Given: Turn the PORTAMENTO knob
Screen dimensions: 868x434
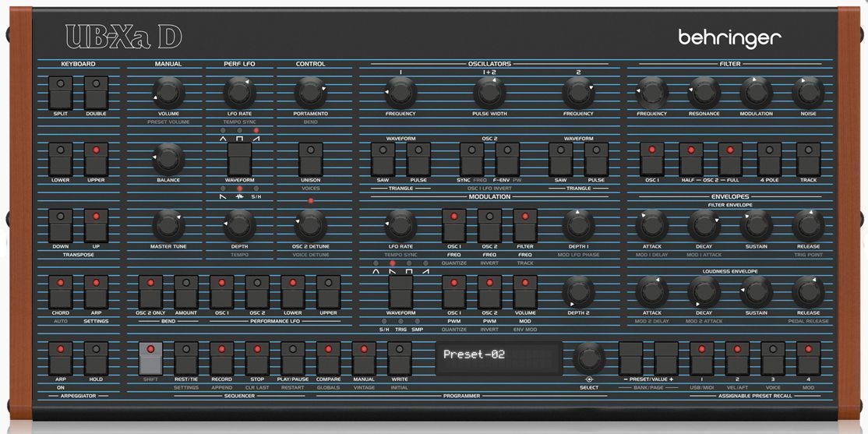Looking at the screenshot, I should point(311,93).
